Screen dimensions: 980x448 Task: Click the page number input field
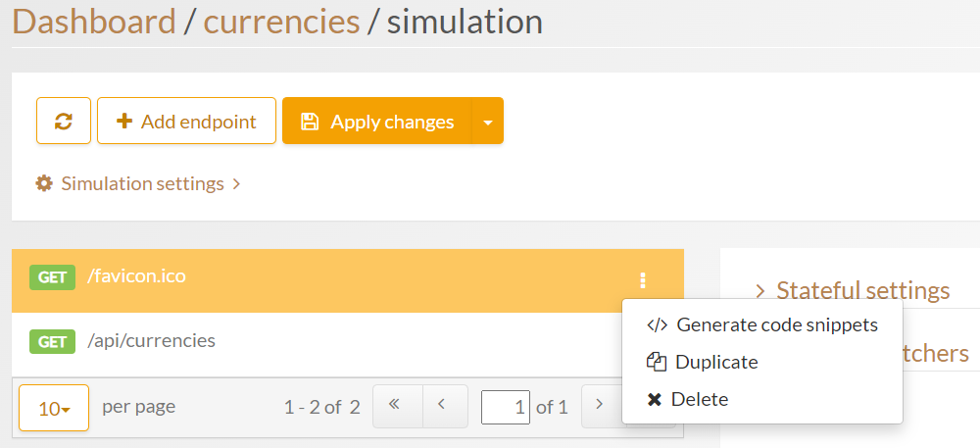pyautogui.click(x=506, y=407)
